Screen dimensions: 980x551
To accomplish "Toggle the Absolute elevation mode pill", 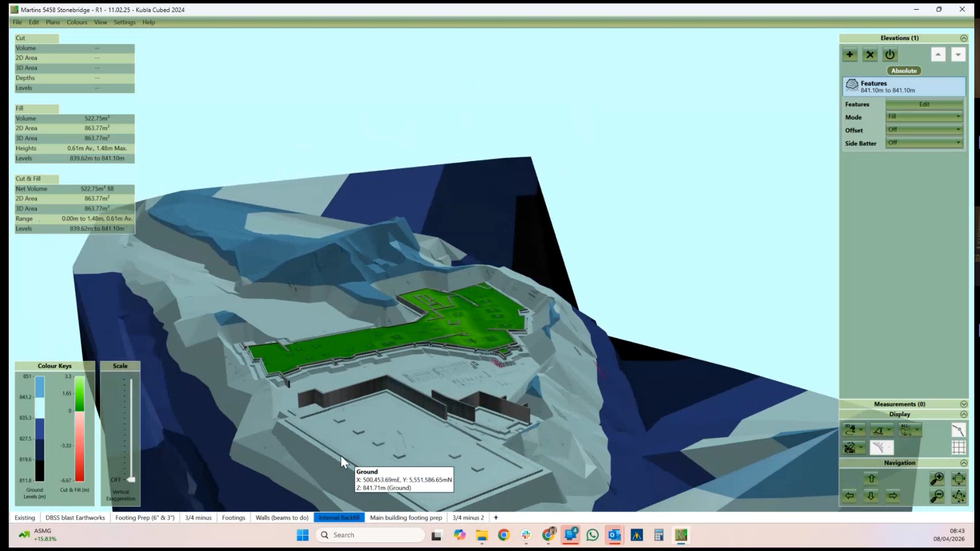I will [x=903, y=71].
